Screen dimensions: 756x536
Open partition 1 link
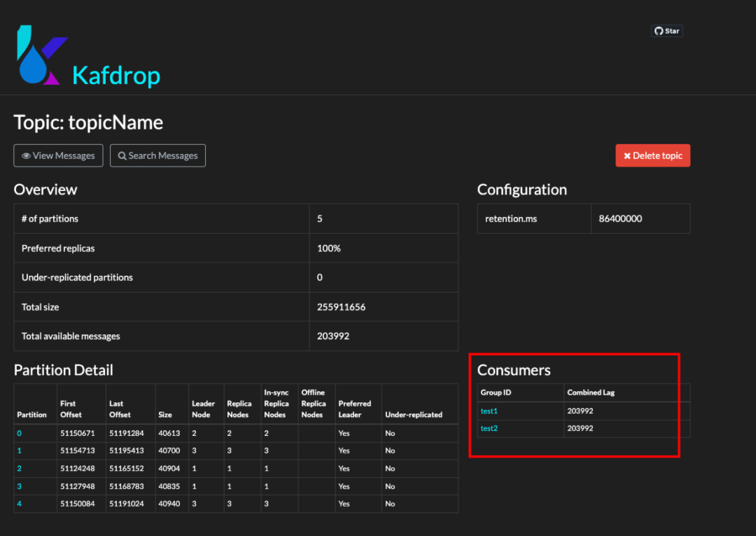click(x=20, y=451)
